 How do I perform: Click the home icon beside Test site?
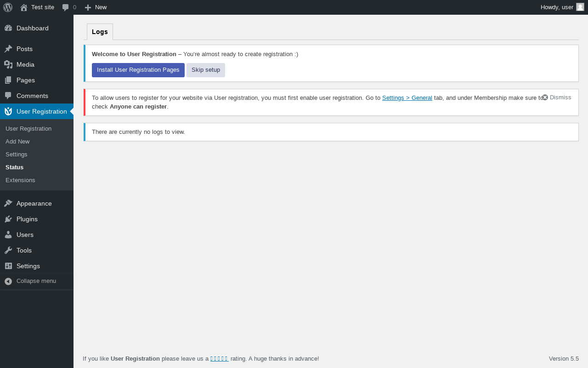(24, 7)
